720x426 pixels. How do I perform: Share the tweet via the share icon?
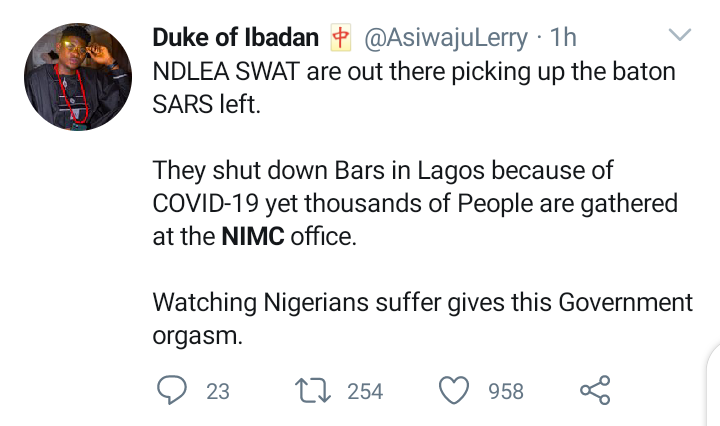coord(595,390)
